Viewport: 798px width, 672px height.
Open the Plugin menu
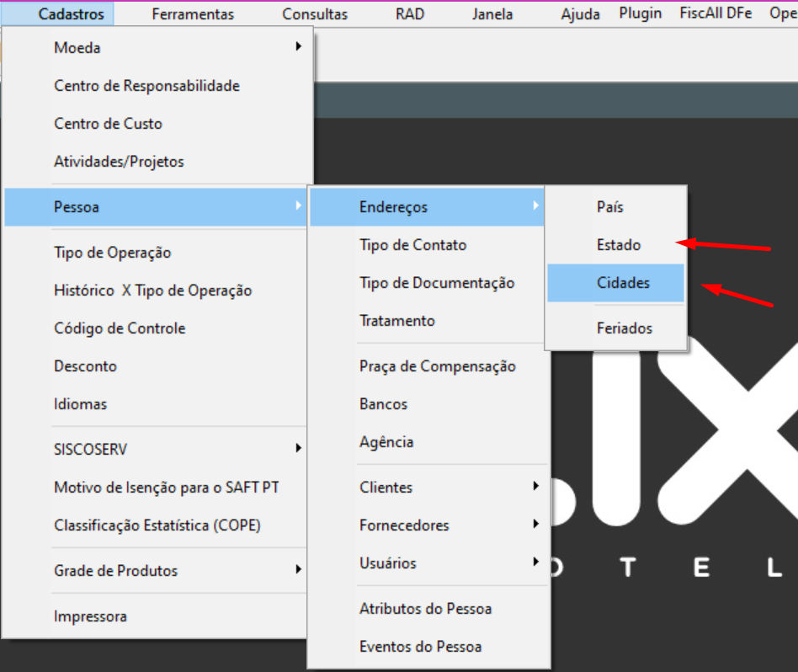point(641,13)
